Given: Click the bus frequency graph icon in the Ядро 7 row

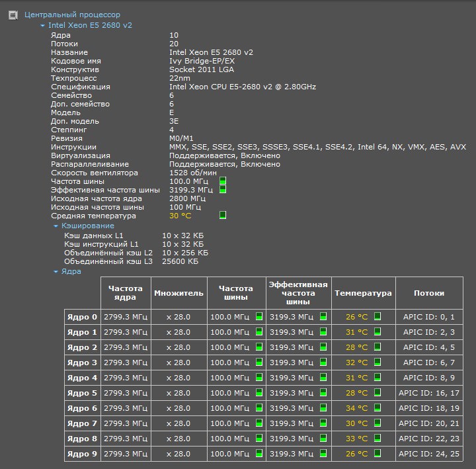Looking at the screenshot, I should pos(259,423).
